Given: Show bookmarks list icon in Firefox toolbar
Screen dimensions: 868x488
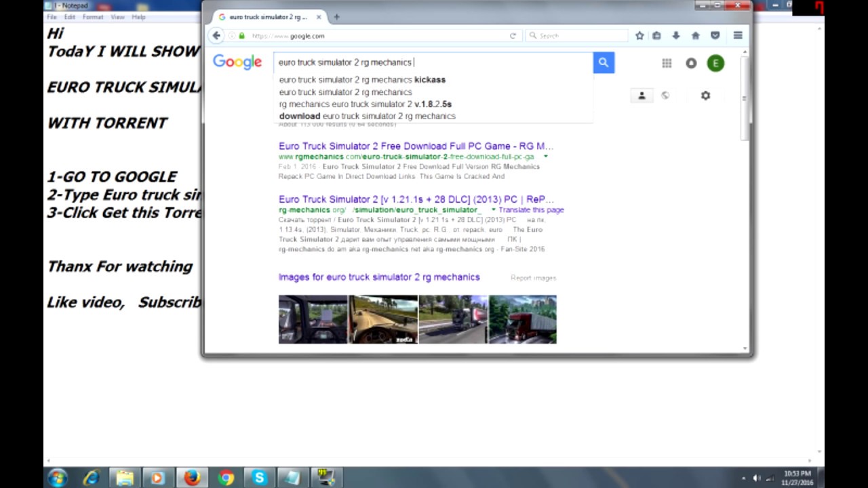Looking at the screenshot, I should click(x=656, y=35).
